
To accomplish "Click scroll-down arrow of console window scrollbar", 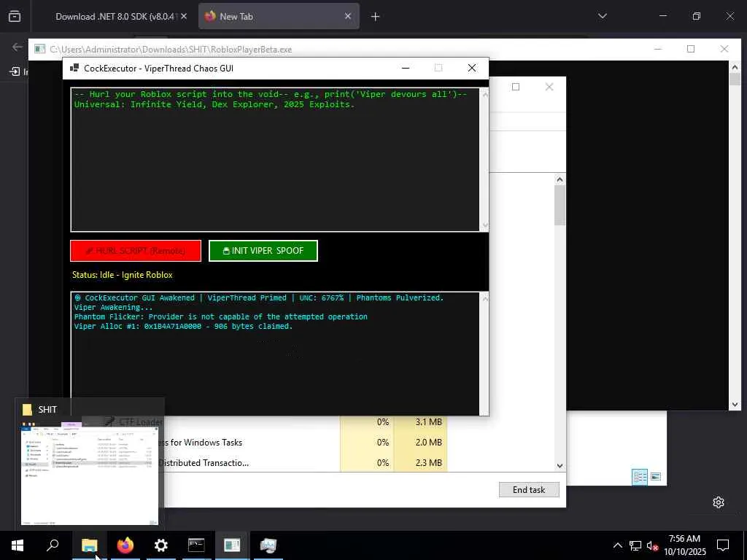I will (x=735, y=405).
